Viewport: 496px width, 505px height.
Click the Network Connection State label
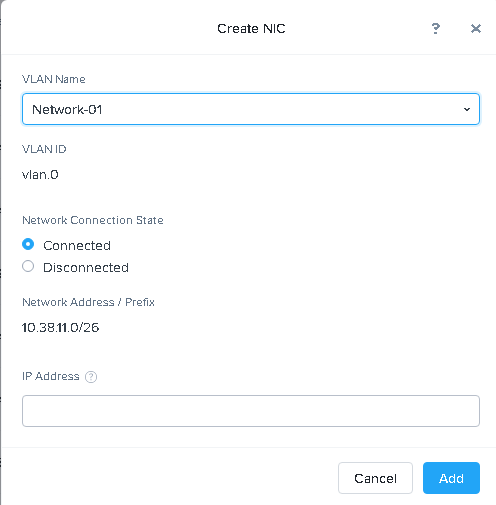[93, 220]
